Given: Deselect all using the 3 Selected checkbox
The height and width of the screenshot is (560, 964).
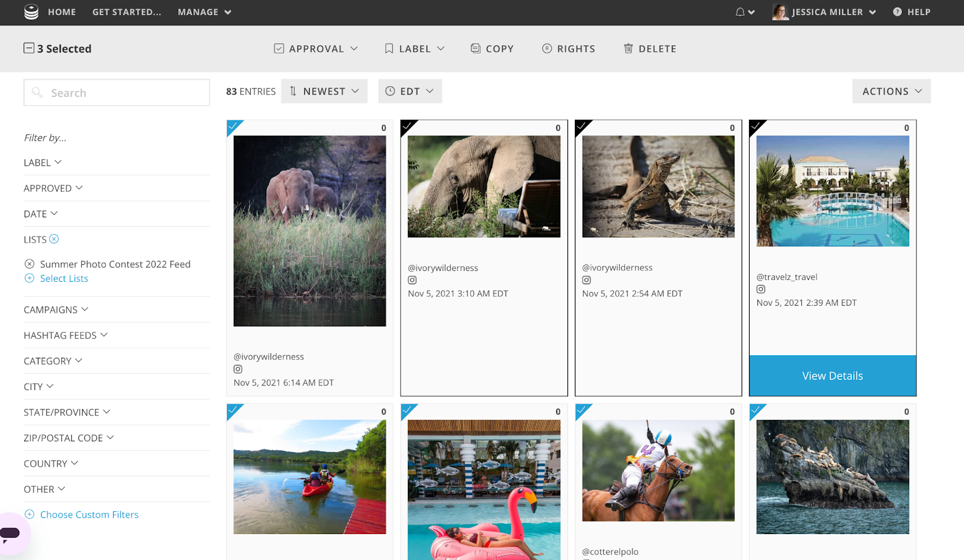Looking at the screenshot, I should point(29,48).
